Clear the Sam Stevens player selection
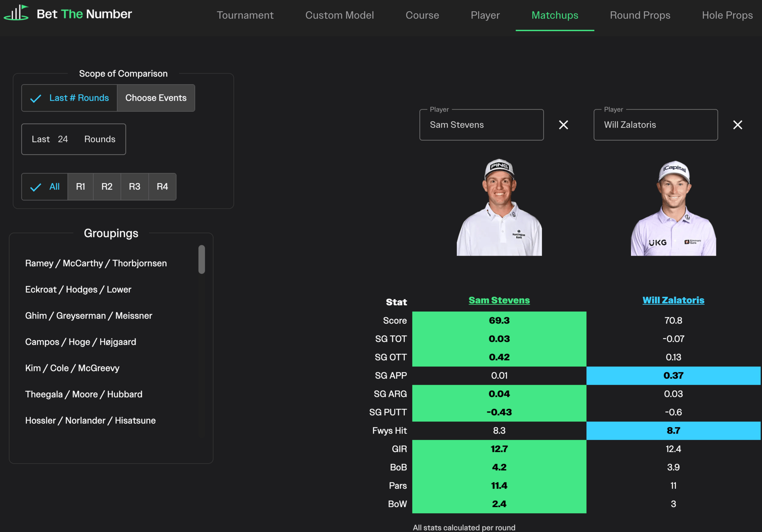The image size is (762, 532). 563,125
